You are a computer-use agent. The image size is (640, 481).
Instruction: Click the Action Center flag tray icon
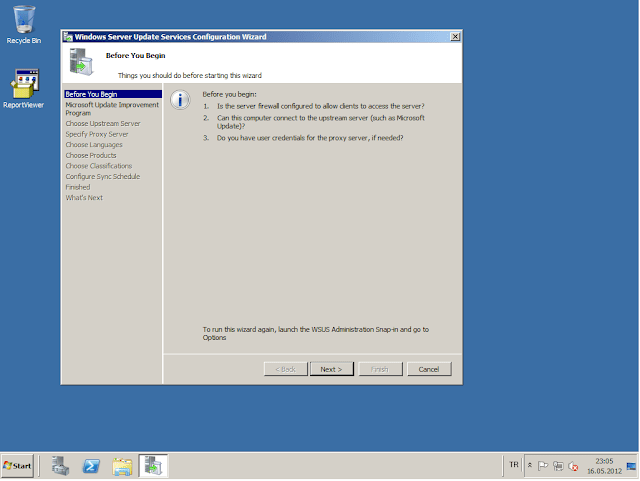tap(543, 466)
